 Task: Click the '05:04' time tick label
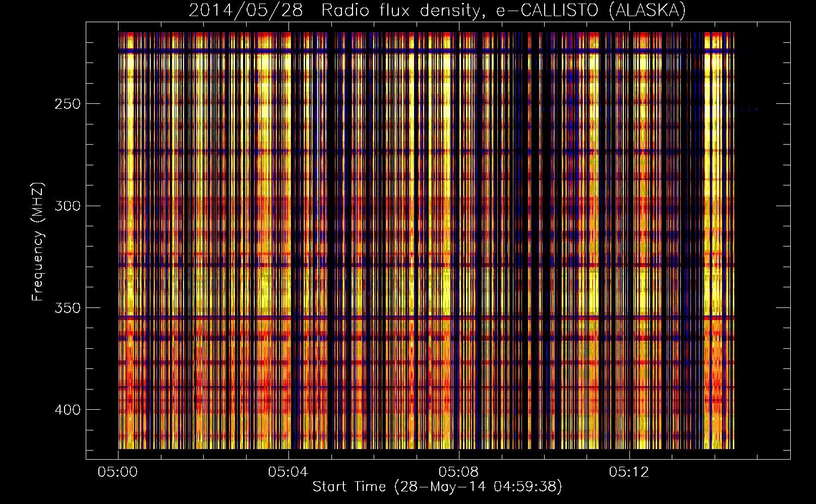[288, 472]
